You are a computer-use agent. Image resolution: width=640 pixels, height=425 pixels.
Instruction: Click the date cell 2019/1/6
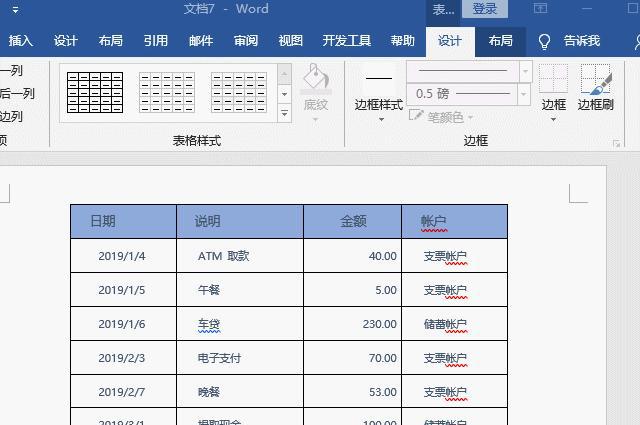click(x=124, y=324)
